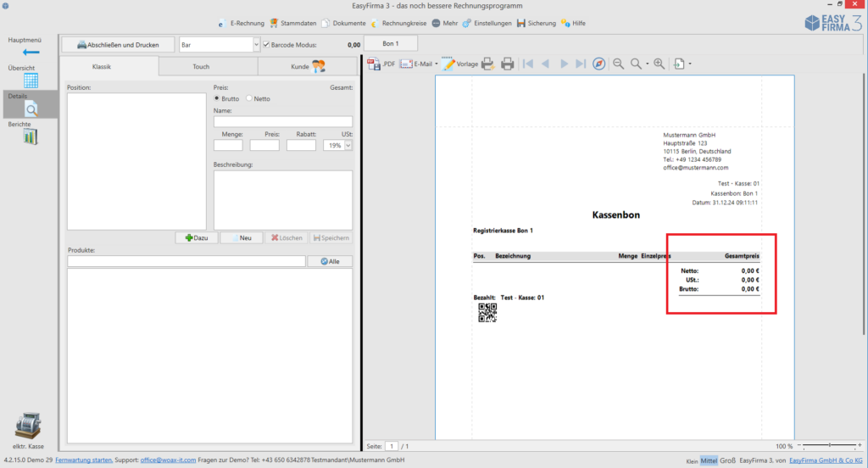Click the plain printer icon in preview toolbar
868x468 pixels.
507,64
